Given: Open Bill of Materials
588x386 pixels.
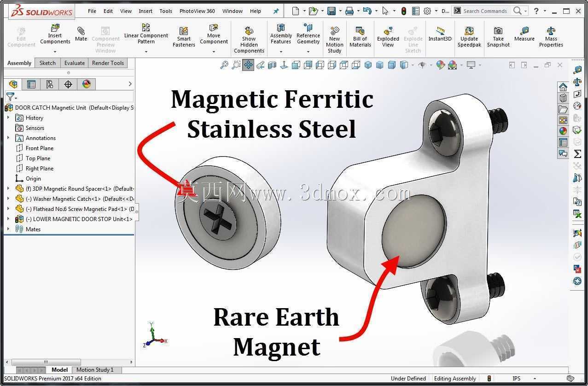Looking at the screenshot, I should [x=360, y=37].
